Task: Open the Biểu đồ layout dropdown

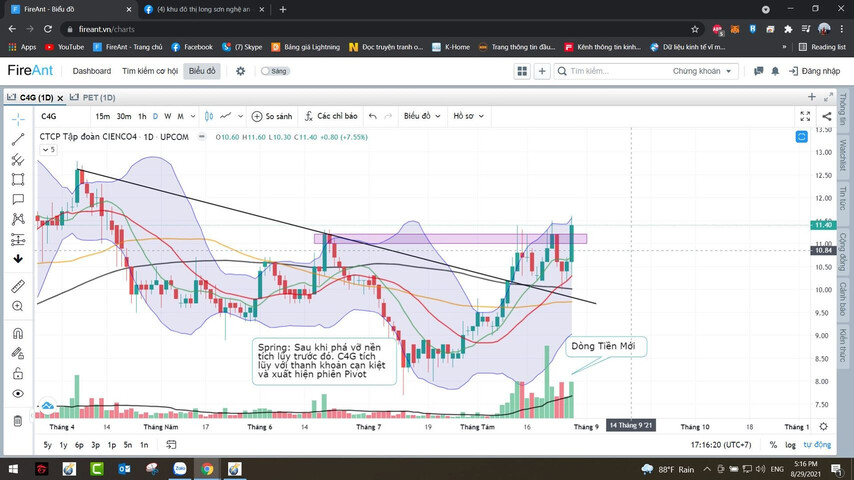Action: pos(420,116)
